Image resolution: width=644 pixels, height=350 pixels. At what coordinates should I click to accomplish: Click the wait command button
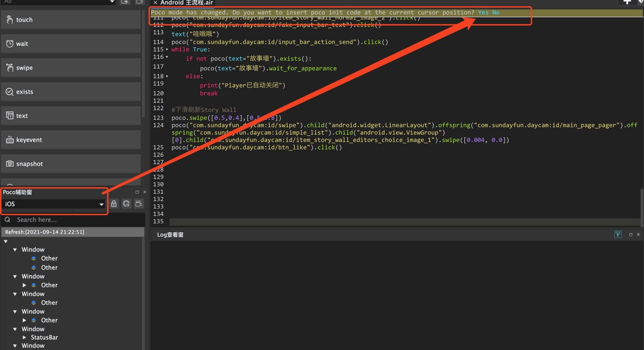pyautogui.click(x=71, y=43)
